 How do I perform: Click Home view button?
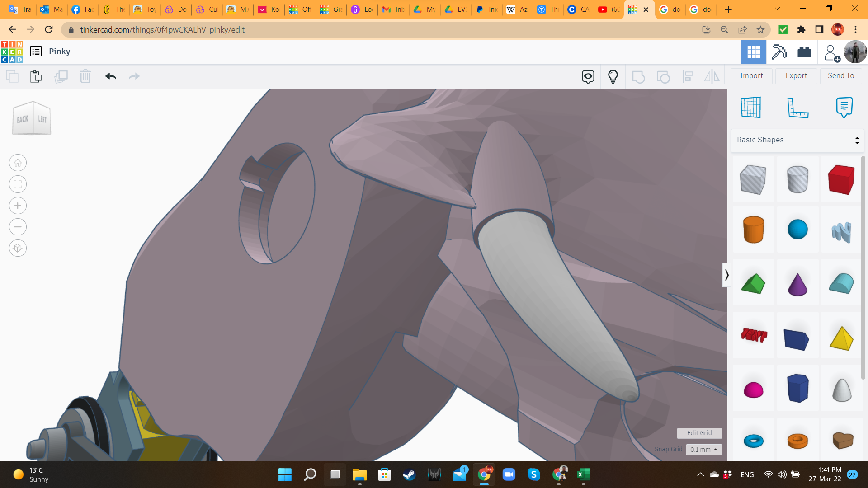tap(18, 163)
